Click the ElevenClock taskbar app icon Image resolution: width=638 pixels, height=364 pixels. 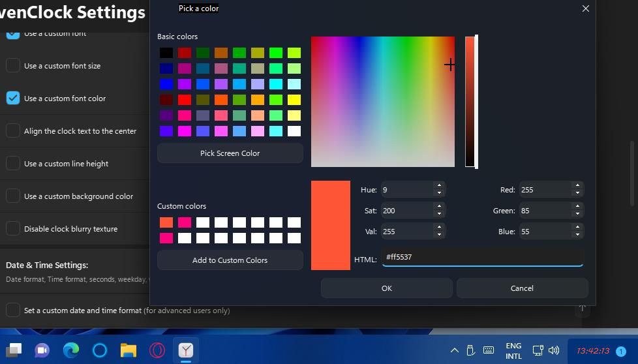click(x=186, y=350)
